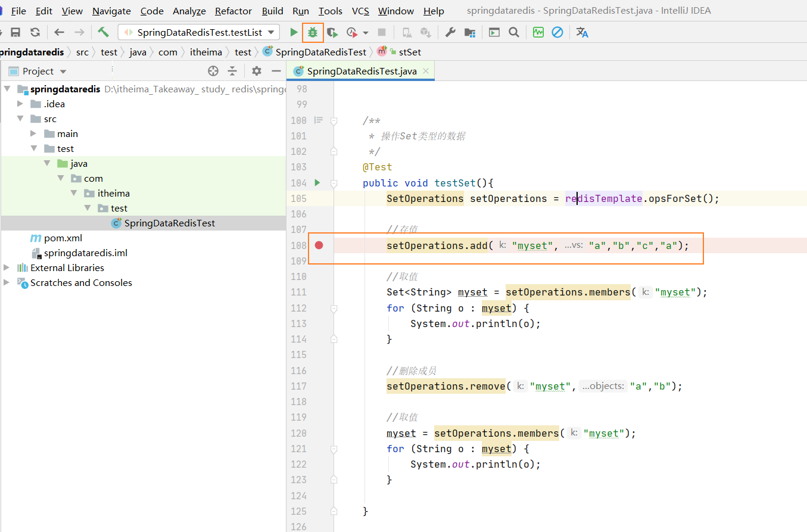Collapse the java folder arrow
Screen dimensions: 807x532
point(47,163)
